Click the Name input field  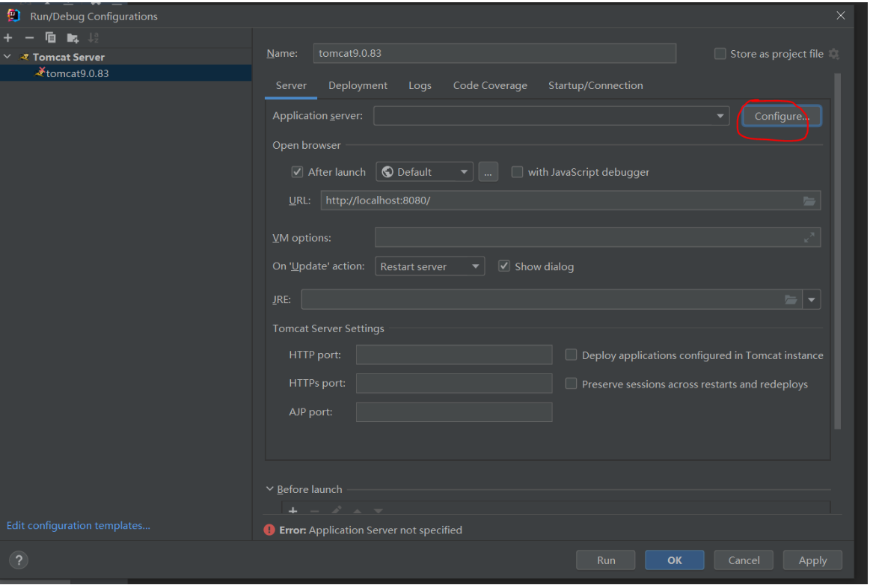(x=494, y=53)
